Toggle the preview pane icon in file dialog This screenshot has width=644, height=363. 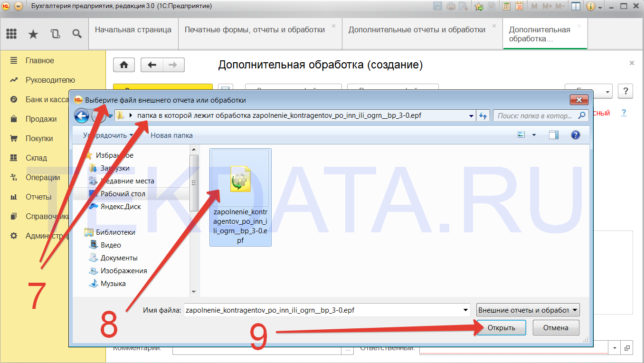[553, 135]
